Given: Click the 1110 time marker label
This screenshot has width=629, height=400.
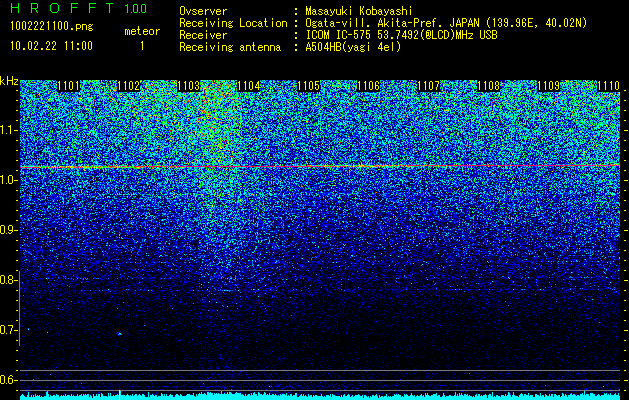Looking at the screenshot, I should tap(608, 86).
